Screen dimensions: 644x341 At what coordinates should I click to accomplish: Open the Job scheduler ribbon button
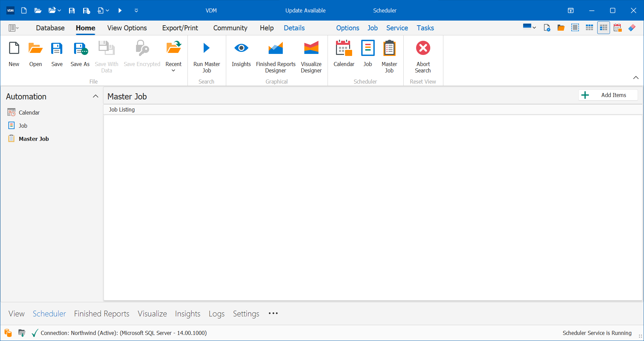click(x=368, y=54)
